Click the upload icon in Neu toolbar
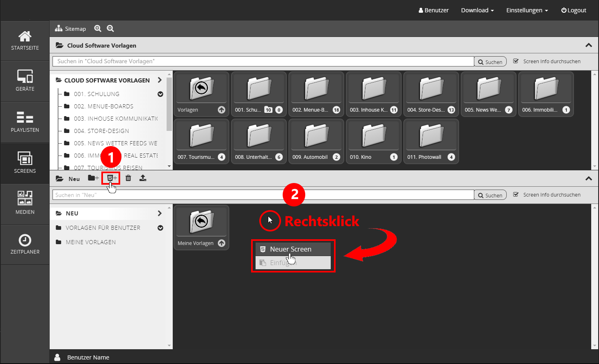Image resolution: width=599 pixels, height=364 pixels. 143,178
